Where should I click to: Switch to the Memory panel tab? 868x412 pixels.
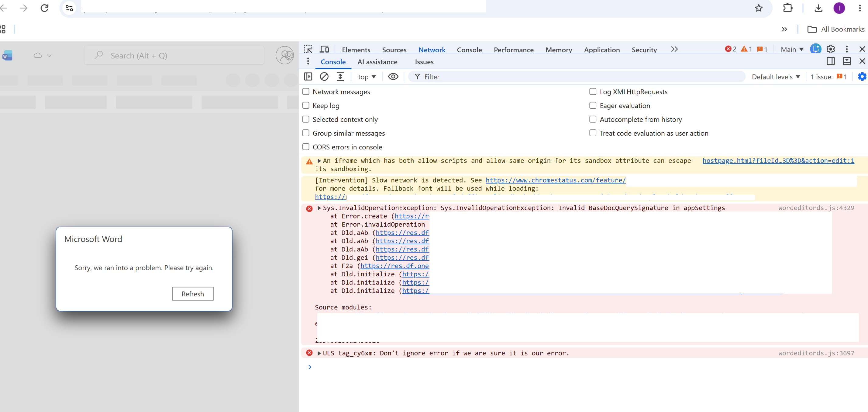pos(559,50)
